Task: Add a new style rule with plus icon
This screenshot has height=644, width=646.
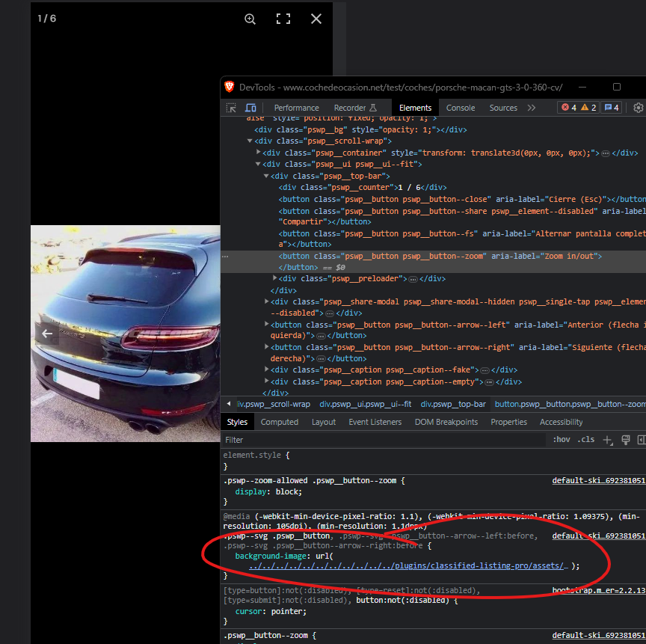Action: point(608,441)
